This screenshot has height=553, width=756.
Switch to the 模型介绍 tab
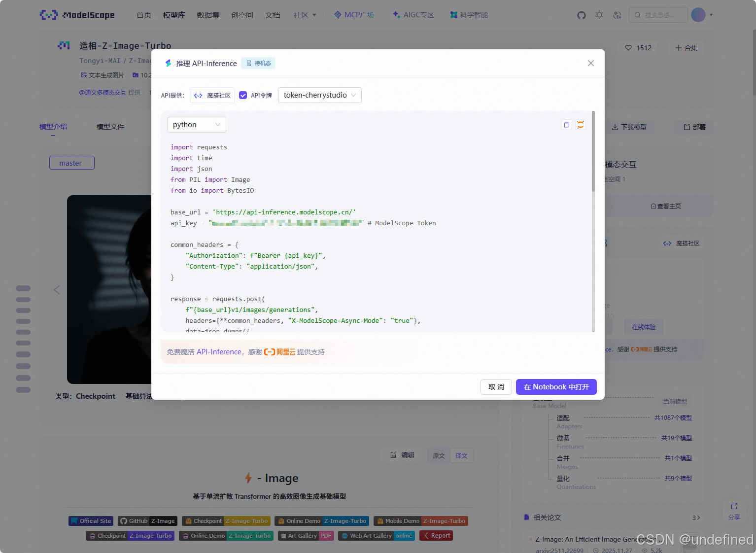(x=53, y=127)
